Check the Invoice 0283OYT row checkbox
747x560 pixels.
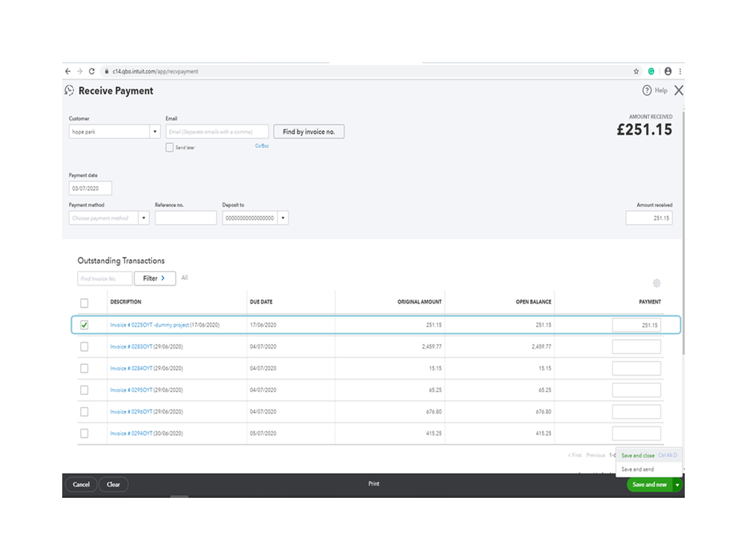pos(84,347)
